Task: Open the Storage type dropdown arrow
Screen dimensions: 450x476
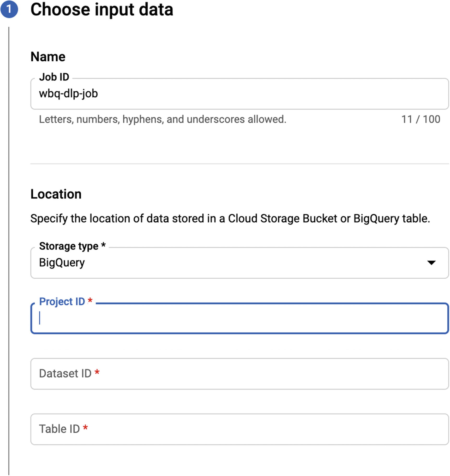Action: (x=431, y=263)
